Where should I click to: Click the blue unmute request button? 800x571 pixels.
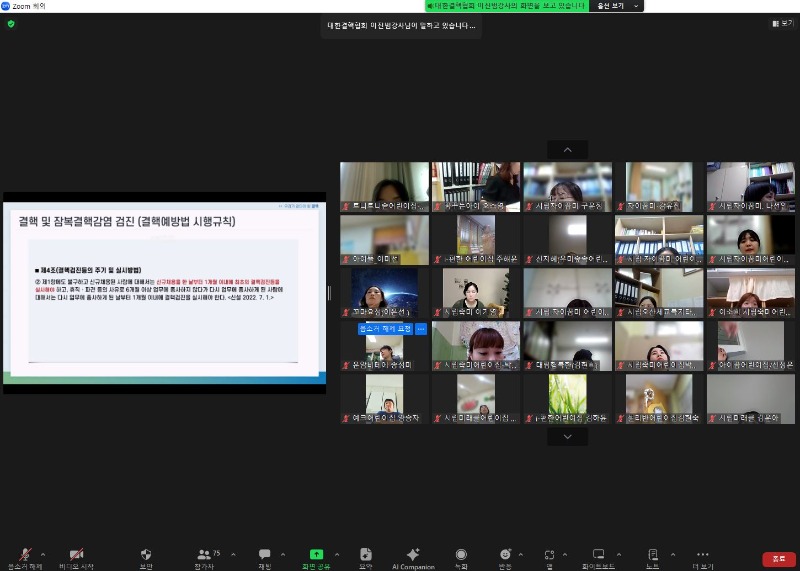click(385, 328)
